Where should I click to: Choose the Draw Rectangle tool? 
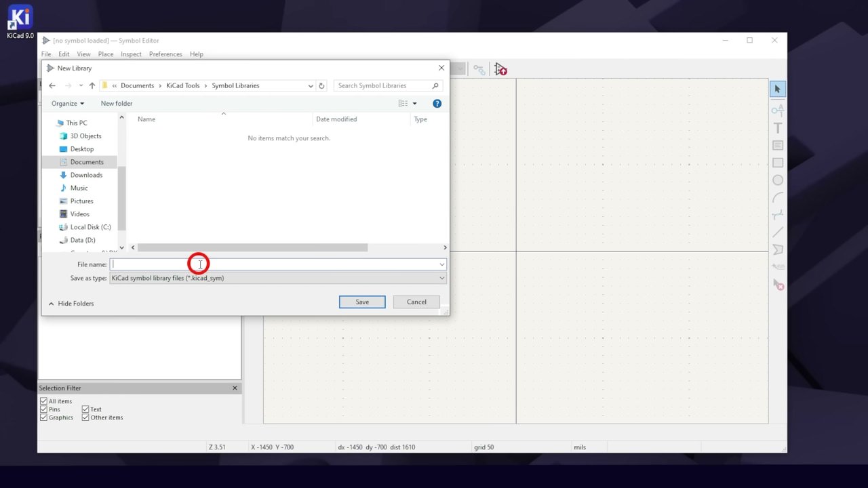pos(778,163)
